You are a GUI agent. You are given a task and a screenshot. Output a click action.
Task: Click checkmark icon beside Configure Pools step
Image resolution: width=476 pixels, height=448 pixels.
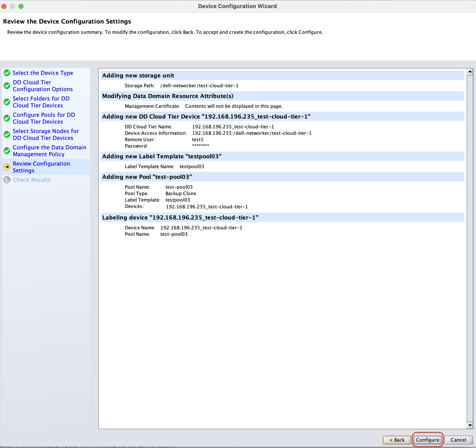(x=7, y=118)
